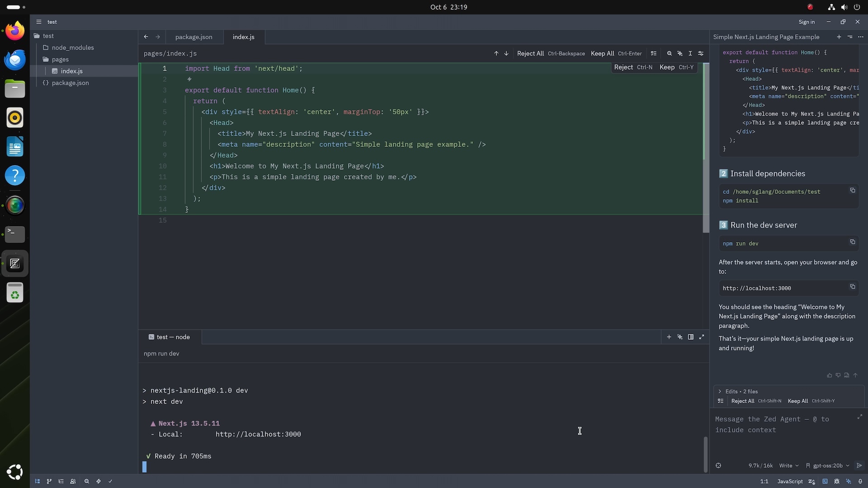Screen dimensions: 868x488
Task: Click Keep All in the editor toolbar
Action: [602, 53]
